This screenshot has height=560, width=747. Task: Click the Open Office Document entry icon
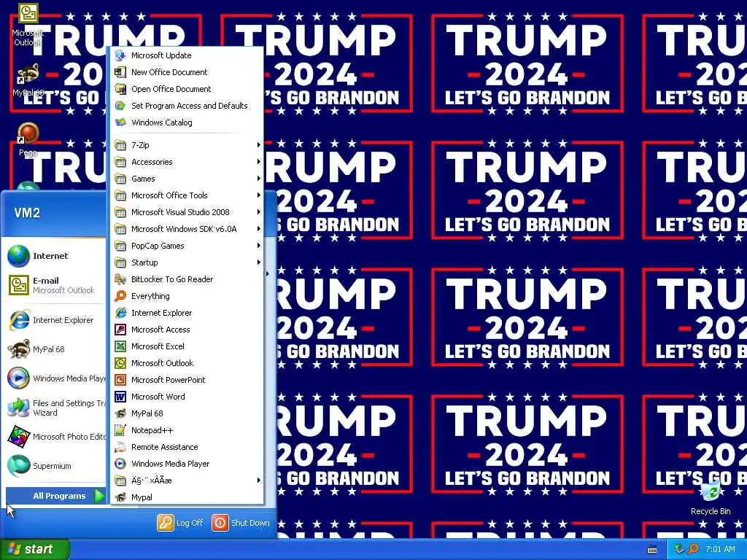[120, 89]
